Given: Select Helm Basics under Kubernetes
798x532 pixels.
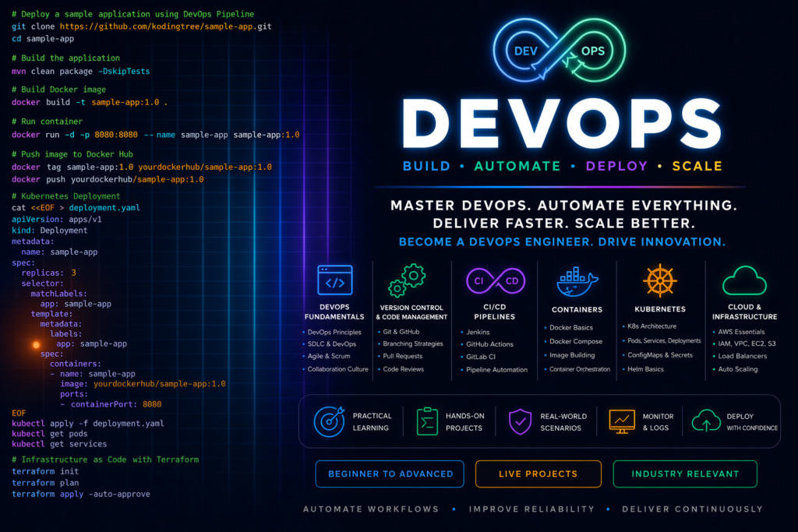Looking at the screenshot, I should pos(645,368).
